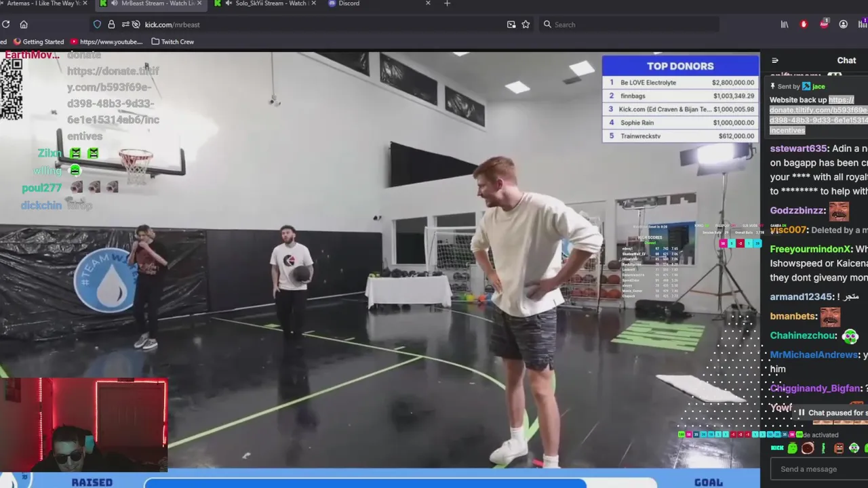
Task: Click the pin icon on pinned message
Action: click(772, 86)
